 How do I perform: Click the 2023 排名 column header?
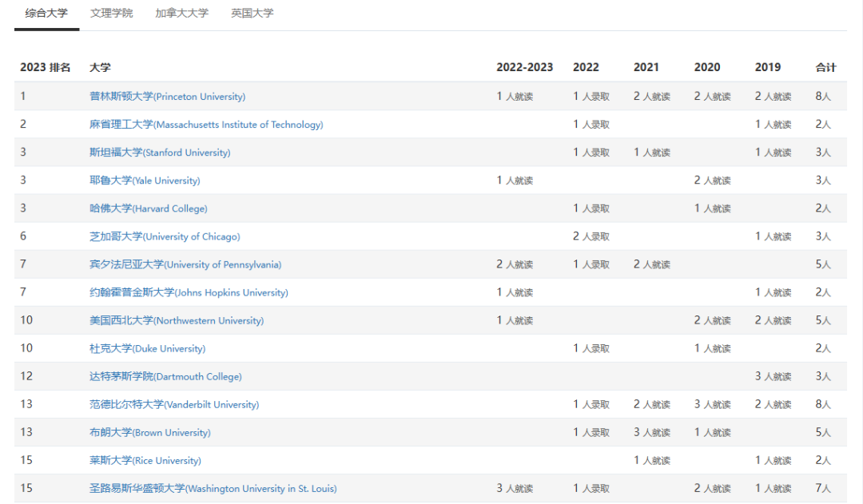point(45,67)
